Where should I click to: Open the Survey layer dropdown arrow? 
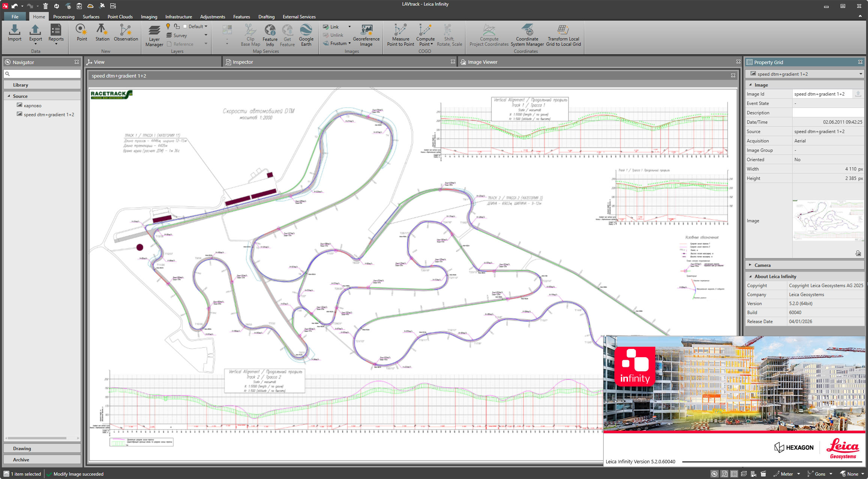coord(206,35)
